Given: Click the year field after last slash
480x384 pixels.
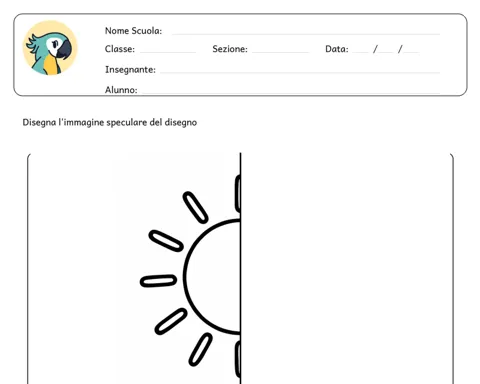Looking at the screenshot, I should point(411,52).
